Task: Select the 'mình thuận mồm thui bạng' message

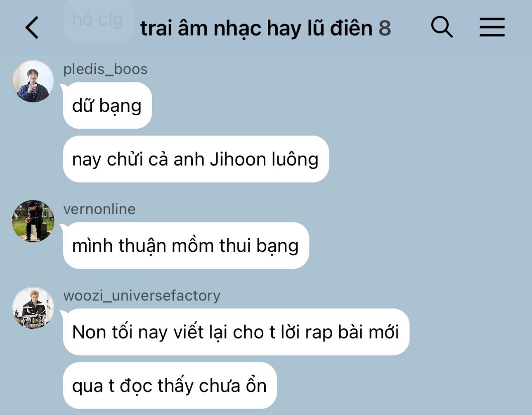Action: 186,245
